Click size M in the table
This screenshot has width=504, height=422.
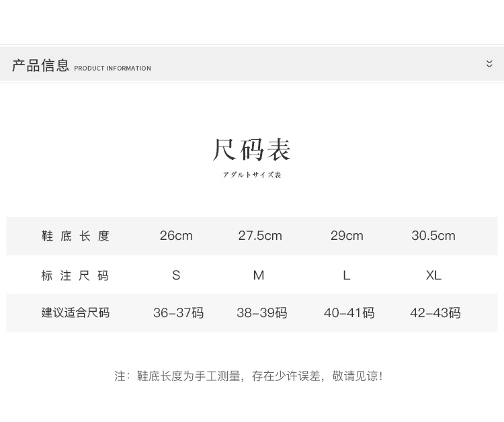tap(259, 276)
